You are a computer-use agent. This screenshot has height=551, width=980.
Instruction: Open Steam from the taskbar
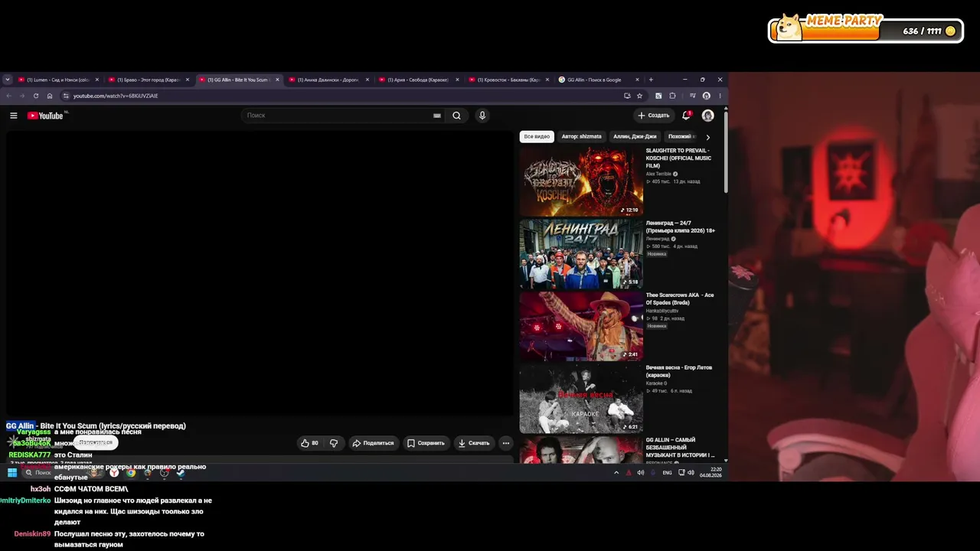click(181, 473)
